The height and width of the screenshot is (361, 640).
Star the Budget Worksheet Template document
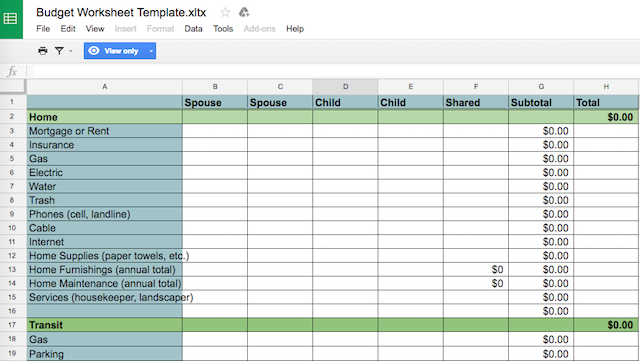click(225, 13)
